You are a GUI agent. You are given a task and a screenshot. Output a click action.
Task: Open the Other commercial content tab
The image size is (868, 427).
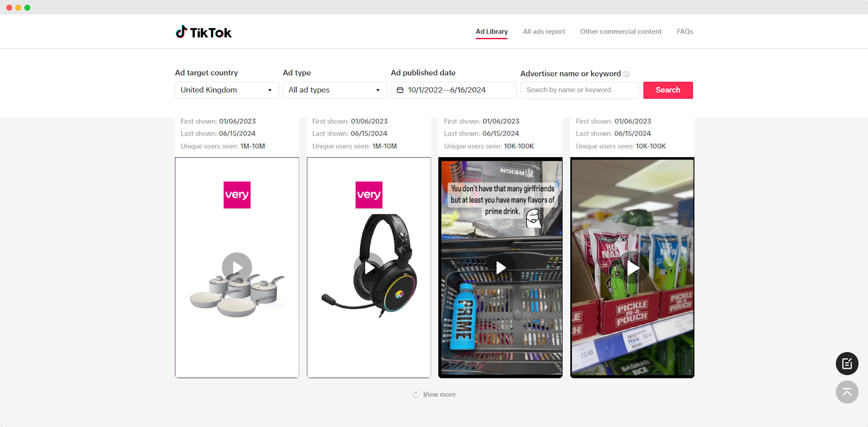(621, 31)
